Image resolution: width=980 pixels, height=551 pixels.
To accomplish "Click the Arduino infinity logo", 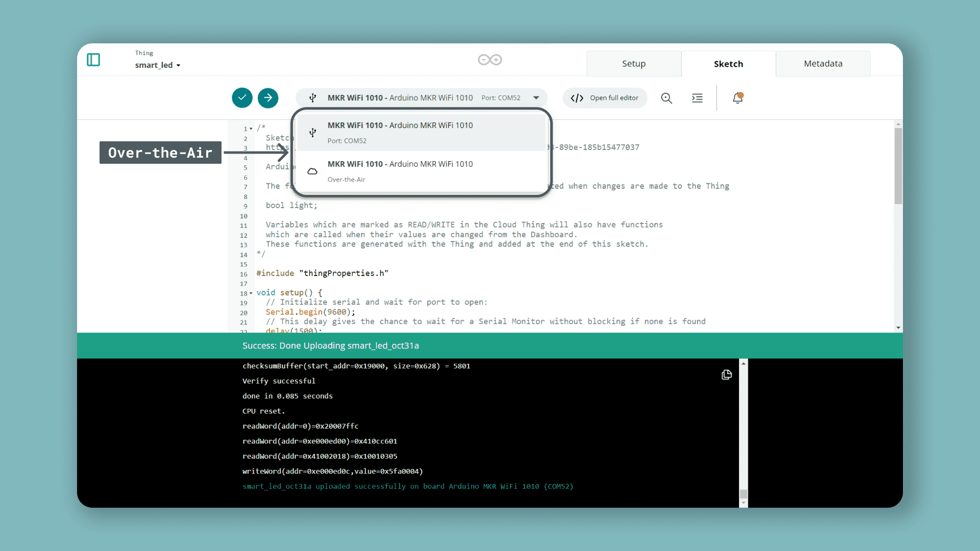I will [489, 60].
